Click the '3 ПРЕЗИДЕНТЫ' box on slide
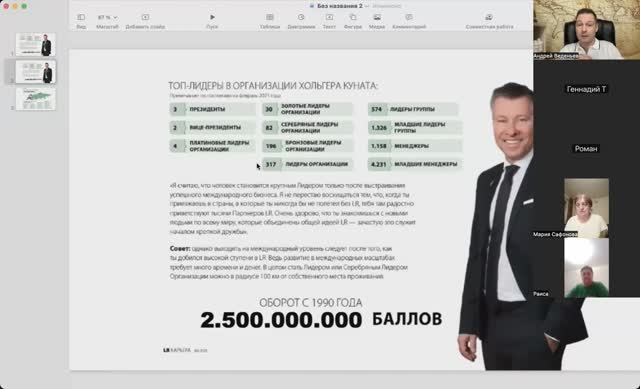640x389 pixels. coord(212,109)
